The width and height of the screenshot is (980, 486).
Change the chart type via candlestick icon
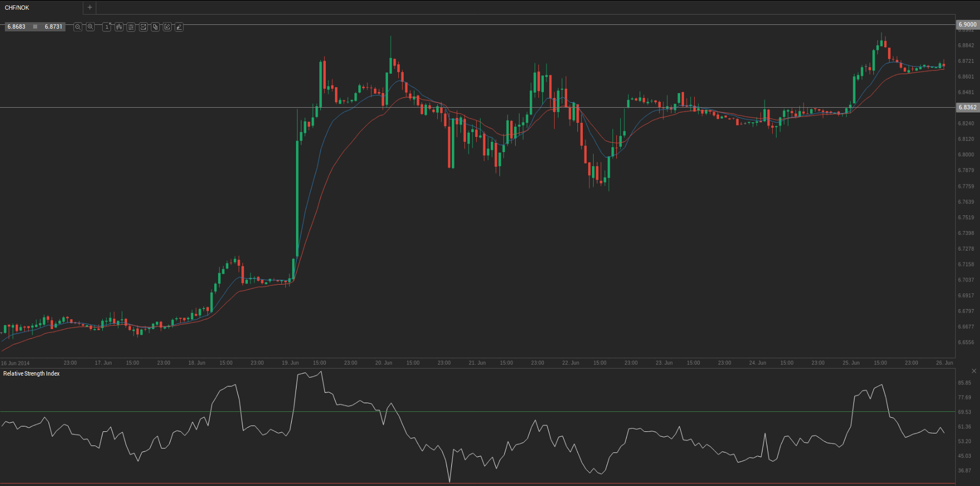click(x=119, y=27)
